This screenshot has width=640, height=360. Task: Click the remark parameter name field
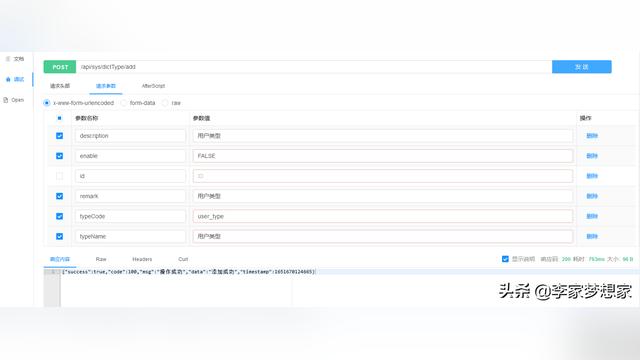pyautogui.click(x=130, y=196)
